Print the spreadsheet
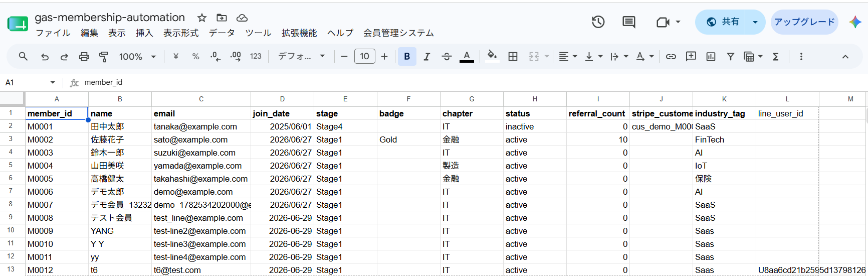 point(84,57)
